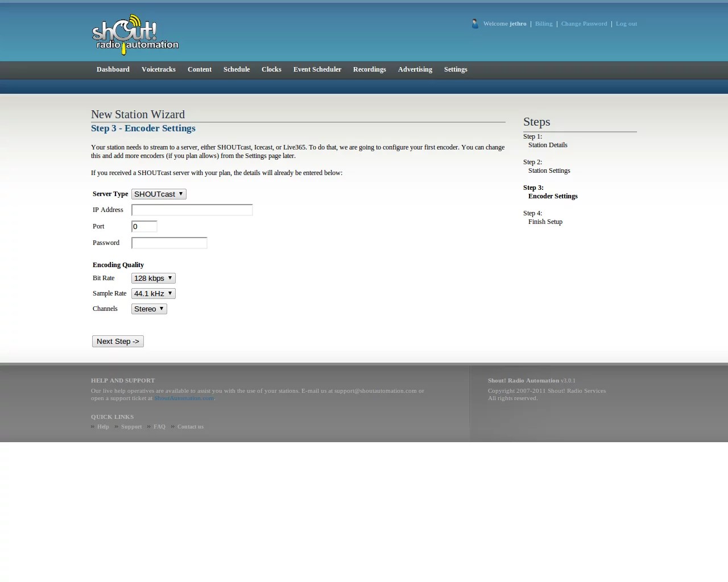This screenshot has width=728, height=582.
Task: Focus the IP Address input field
Action: point(192,210)
